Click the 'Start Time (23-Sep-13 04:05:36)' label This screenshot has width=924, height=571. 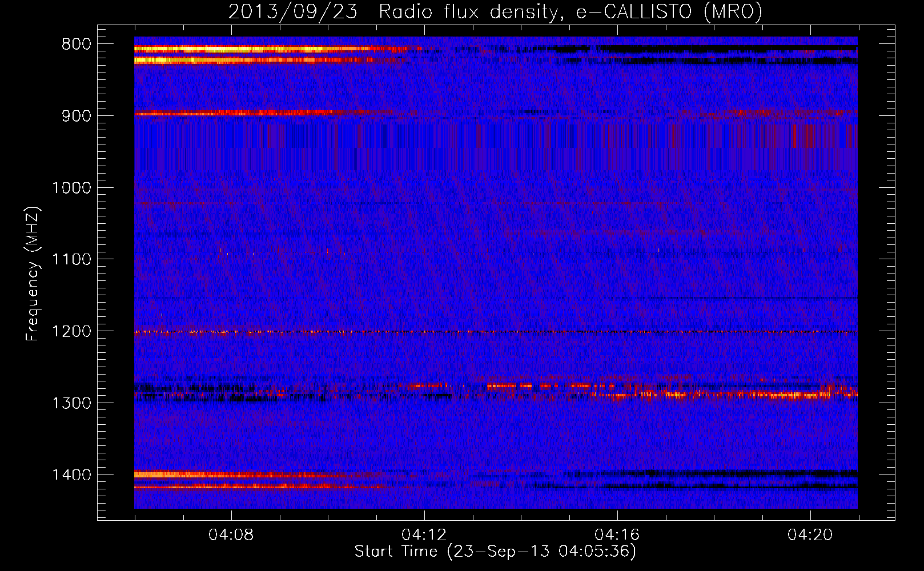tap(495, 552)
